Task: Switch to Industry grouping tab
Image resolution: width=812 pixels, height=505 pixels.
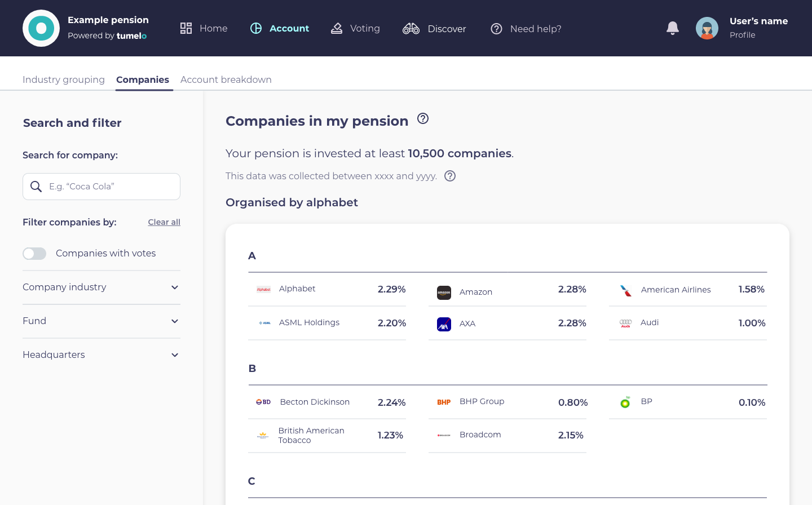Action: (x=64, y=79)
